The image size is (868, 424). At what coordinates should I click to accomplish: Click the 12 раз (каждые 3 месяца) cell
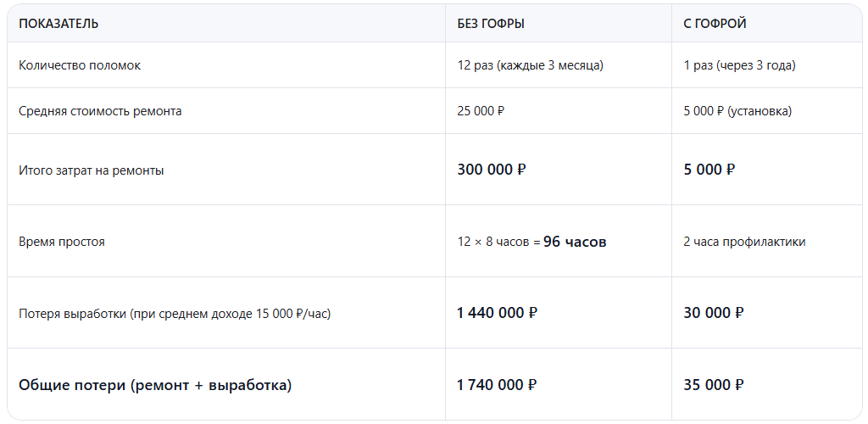pos(530,65)
